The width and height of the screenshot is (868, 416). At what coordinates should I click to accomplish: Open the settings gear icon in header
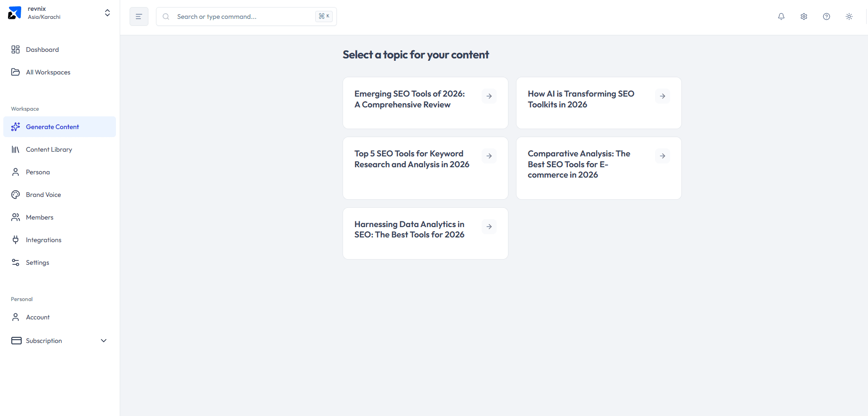(x=804, y=16)
